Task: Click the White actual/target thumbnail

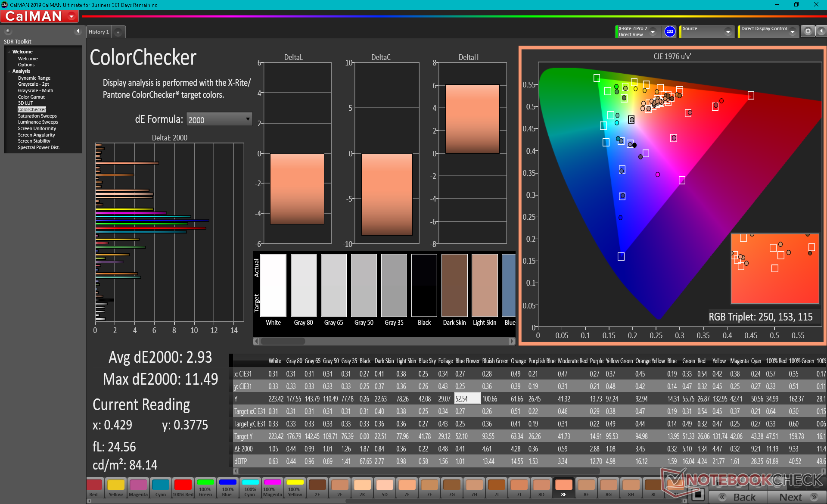Action: tap(273, 285)
